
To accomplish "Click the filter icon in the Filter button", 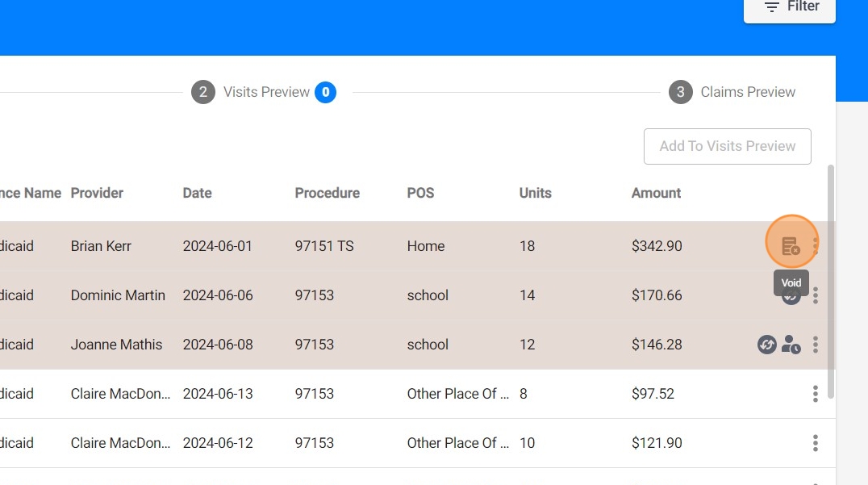I will tap(772, 6).
